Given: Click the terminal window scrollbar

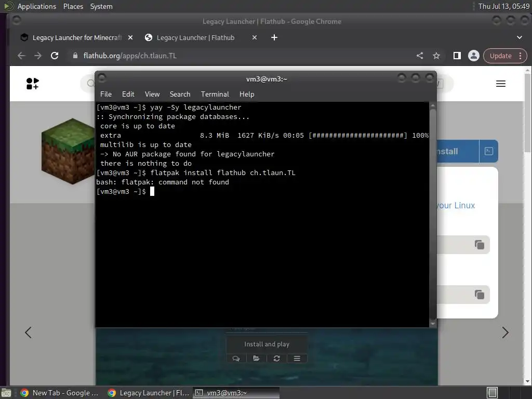Looking at the screenshot, I should [x=433, y=215].
